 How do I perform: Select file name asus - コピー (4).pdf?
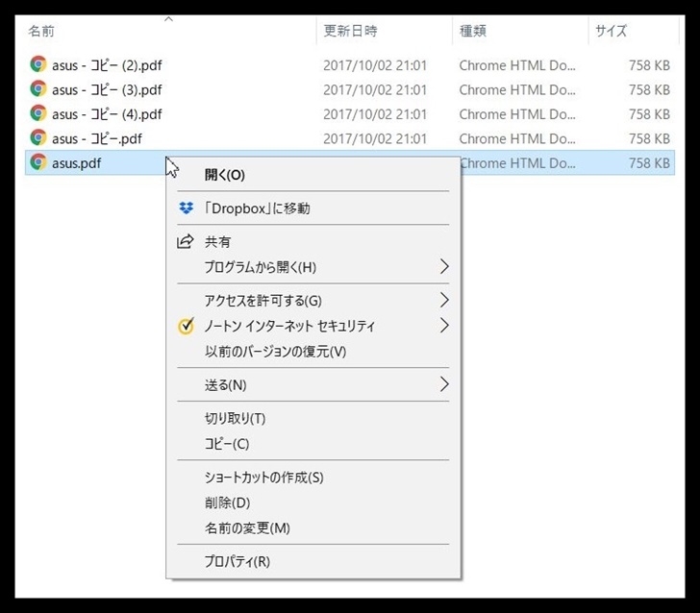[x=107, y=114]
